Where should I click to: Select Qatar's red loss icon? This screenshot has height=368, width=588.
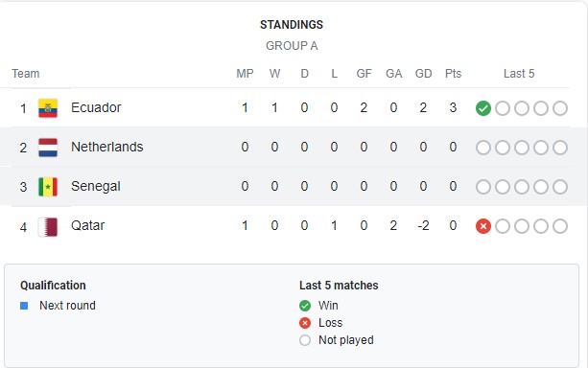(483, 226)
